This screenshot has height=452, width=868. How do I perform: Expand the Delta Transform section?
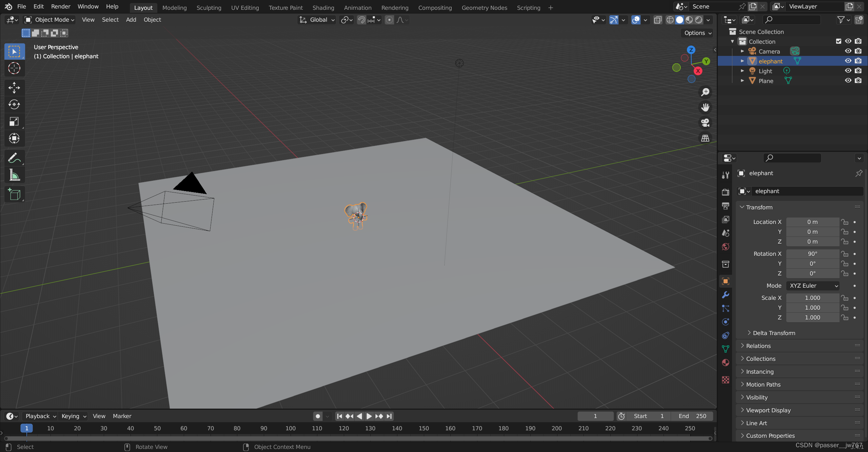774,333
